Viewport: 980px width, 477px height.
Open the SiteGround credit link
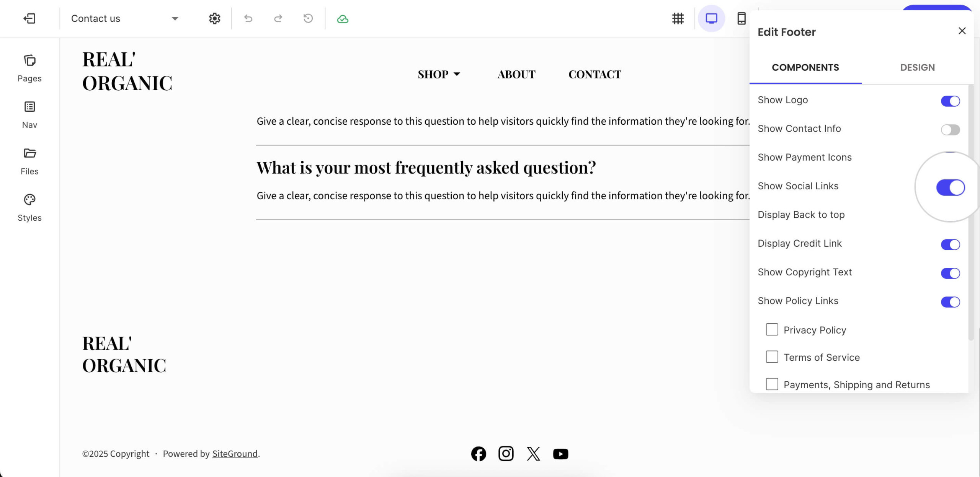coord(235,454)
